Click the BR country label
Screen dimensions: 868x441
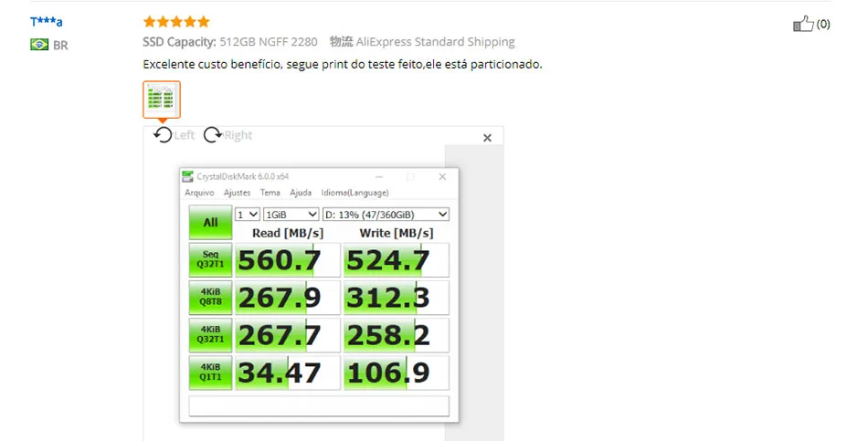pyautogui.click(x=60, y=46)
